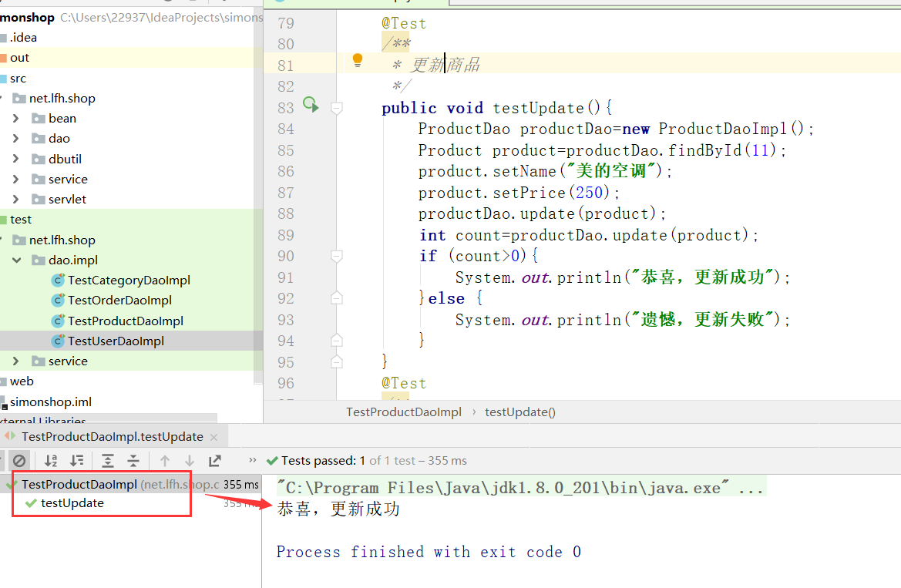Image resolution: width=901 pixels, height=588 pixels.
Task: Click the fold marker at line 92
Action: tap(337, 297)
